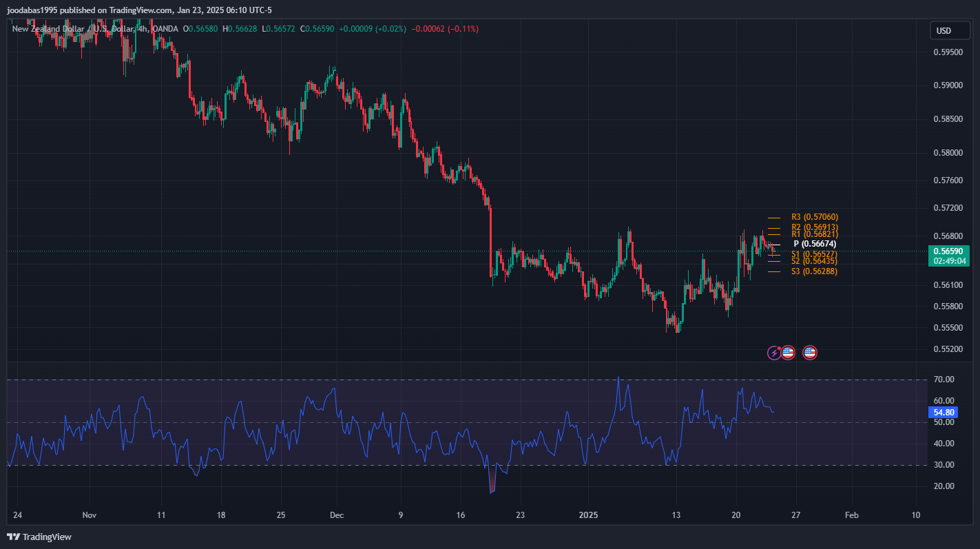Click the 24 date label on time axis
Image resolution: width=980 pixels, height=549 pixels.
[x=17, y=515]
